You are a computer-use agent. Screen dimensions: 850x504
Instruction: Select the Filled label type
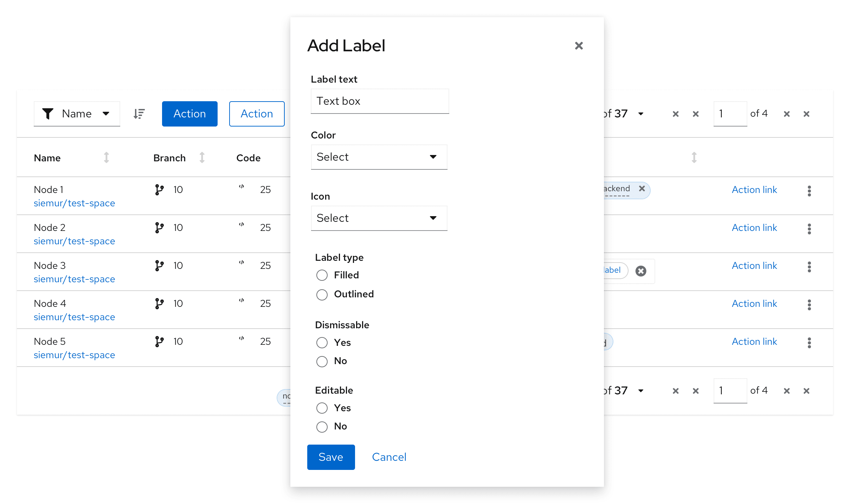click(x=322, y=275)
